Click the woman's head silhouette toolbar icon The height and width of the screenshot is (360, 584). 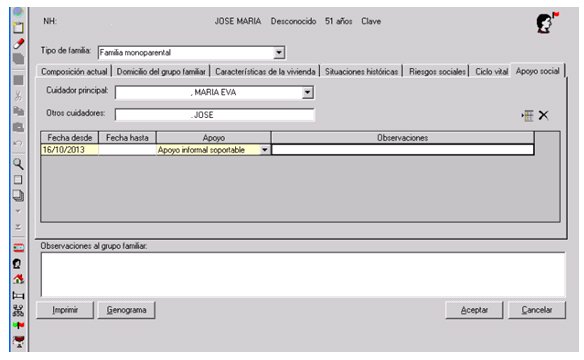coord(17,264)
